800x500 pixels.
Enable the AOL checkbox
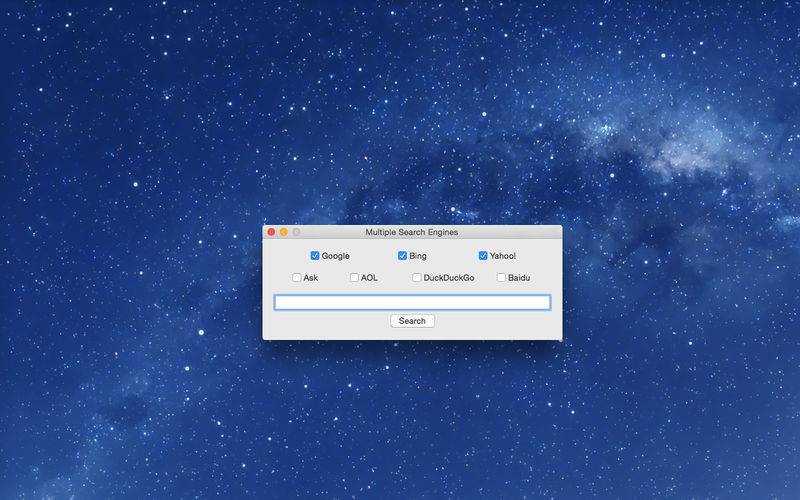[x=355, y=278]
